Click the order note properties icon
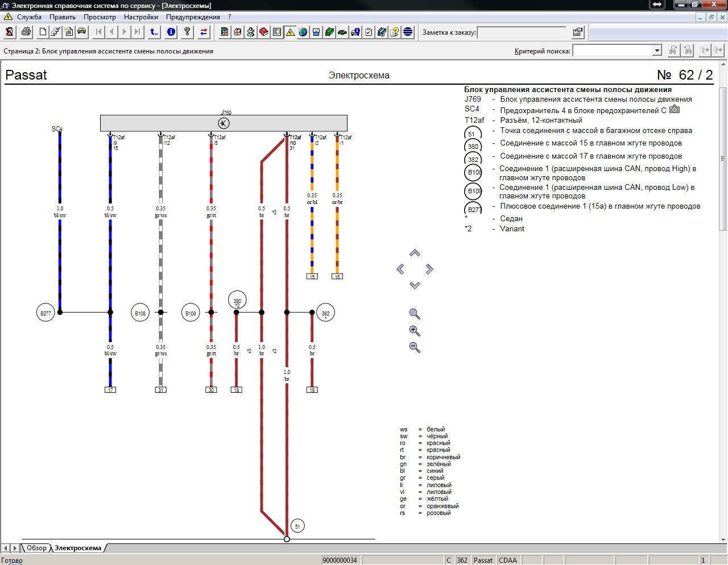Image resolution: width=728 pixels, height=565 pixels. click(577, 32)
